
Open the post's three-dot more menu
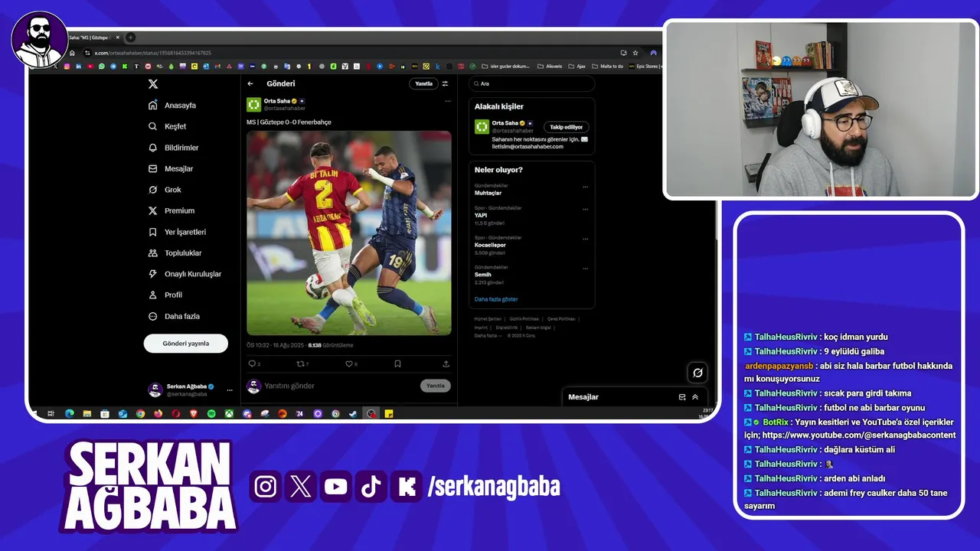pyautogui.click(x=448, y=101)
